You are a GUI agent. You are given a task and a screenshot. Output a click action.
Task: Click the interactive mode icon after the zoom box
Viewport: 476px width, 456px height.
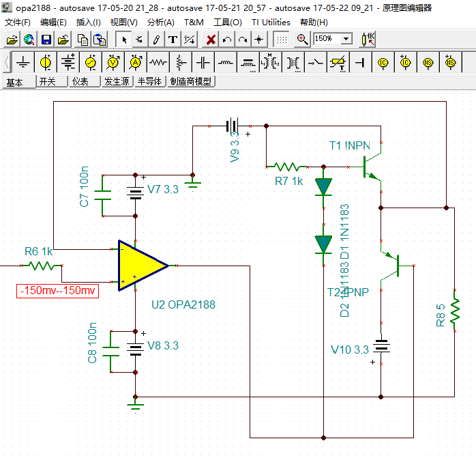368,40
